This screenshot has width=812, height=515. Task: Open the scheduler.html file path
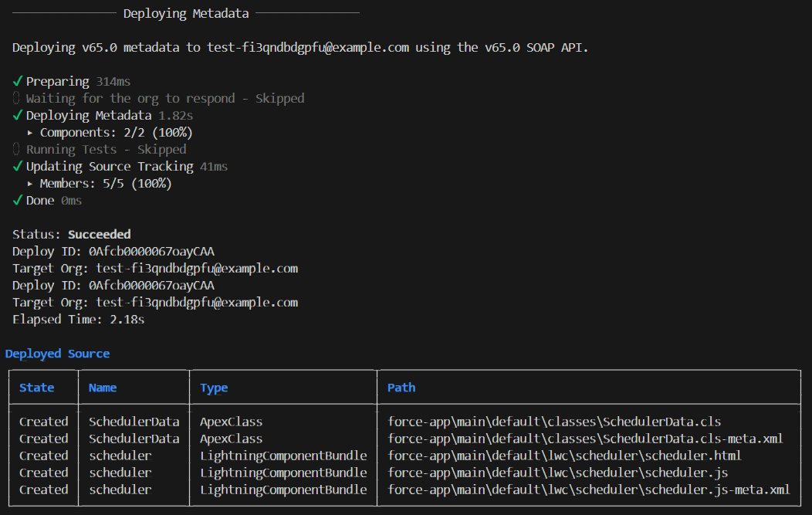tap(564, 456)
